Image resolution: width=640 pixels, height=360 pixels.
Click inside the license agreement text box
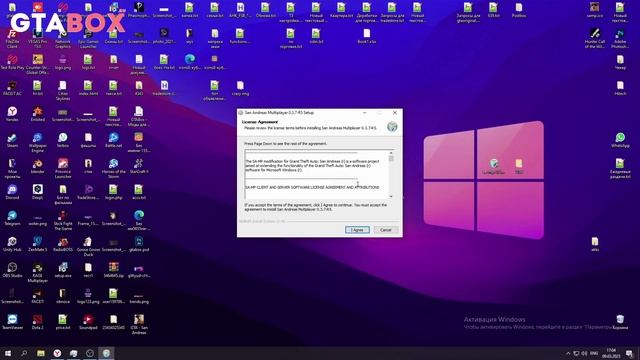click(317, 175)
